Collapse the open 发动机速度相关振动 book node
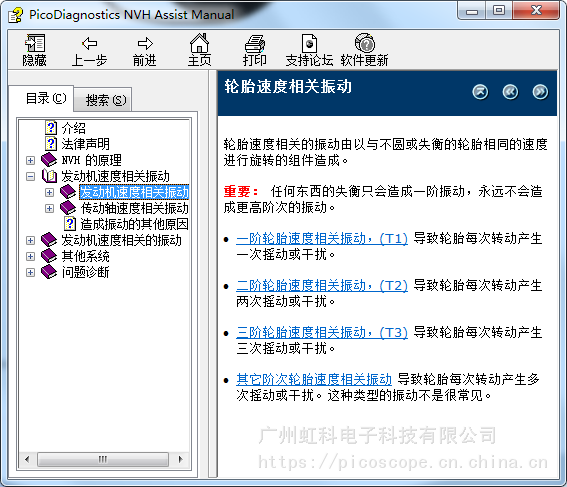Image resolution: width=567 pixels, height=487 pixels. click(30, 176)
